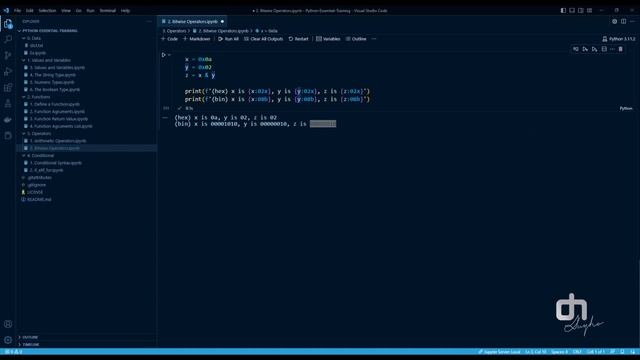
Task: Open the Variables panel button
Action: click(328, 39)
